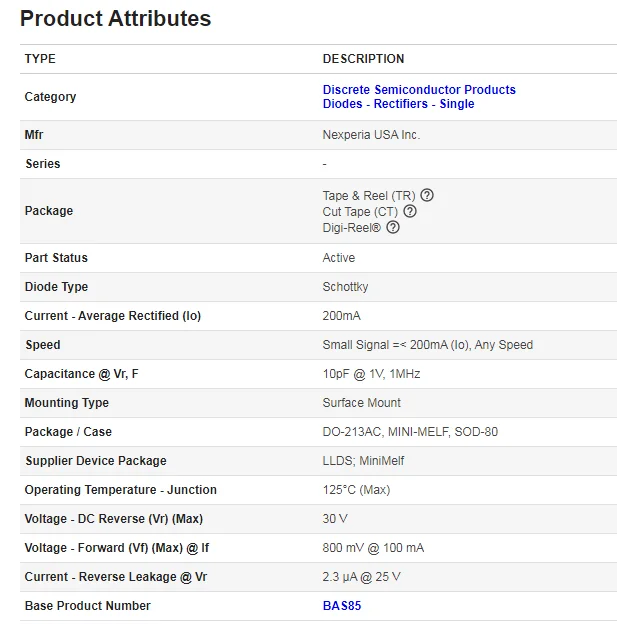Click the Surface Mount mounting type value
The width and height of the screenshot is (617, 624).
tap(361, 403)
